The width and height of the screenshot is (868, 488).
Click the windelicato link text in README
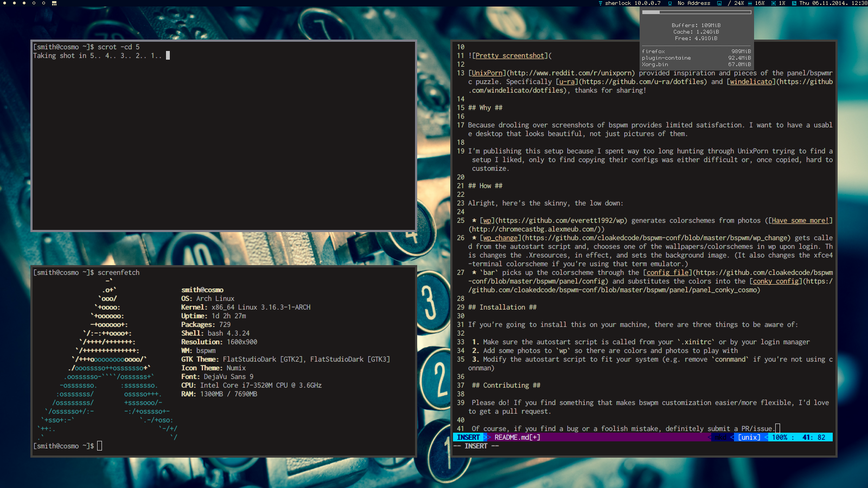[x=751, y=82]
